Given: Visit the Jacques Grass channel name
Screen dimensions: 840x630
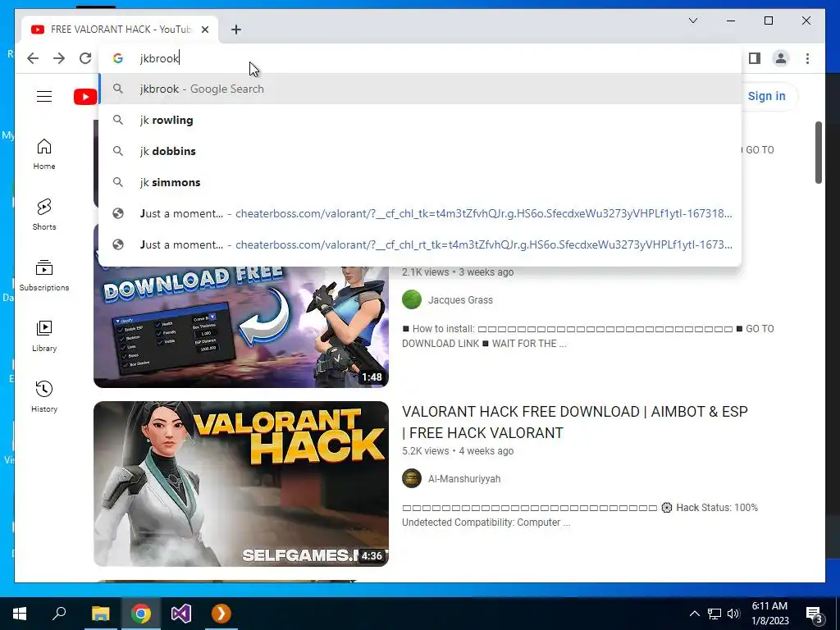Looking at the screenshot, I should click(460, 300).
